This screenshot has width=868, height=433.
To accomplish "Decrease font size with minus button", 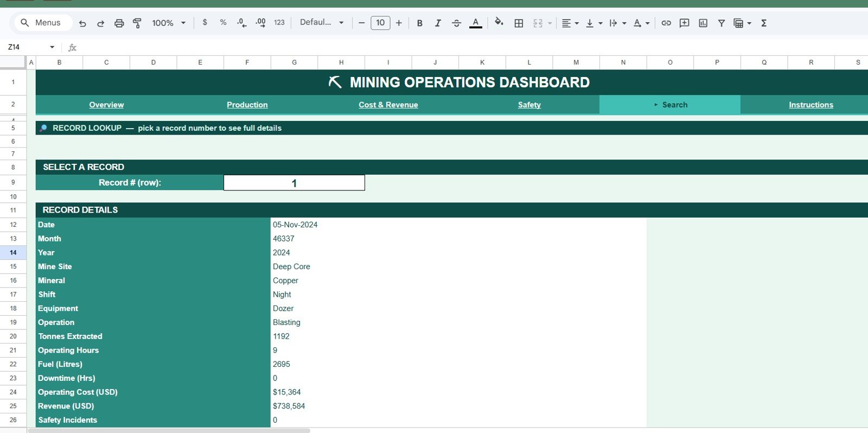I will click(x=362, y=23).
